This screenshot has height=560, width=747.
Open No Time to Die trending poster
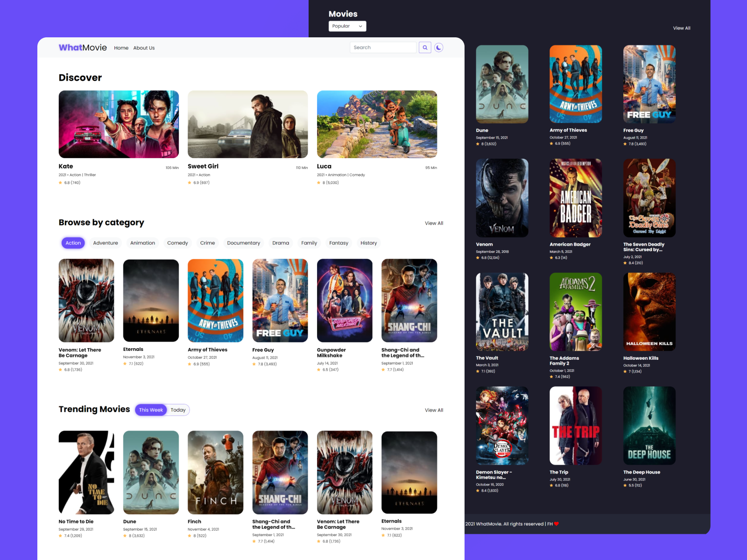click(x=86, y=472)
